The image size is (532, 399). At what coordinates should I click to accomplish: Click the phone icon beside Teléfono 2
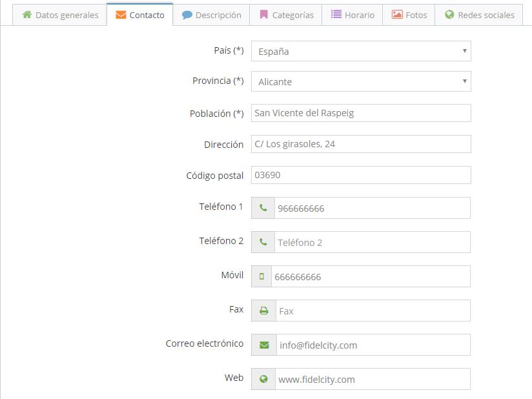point(263,242)
